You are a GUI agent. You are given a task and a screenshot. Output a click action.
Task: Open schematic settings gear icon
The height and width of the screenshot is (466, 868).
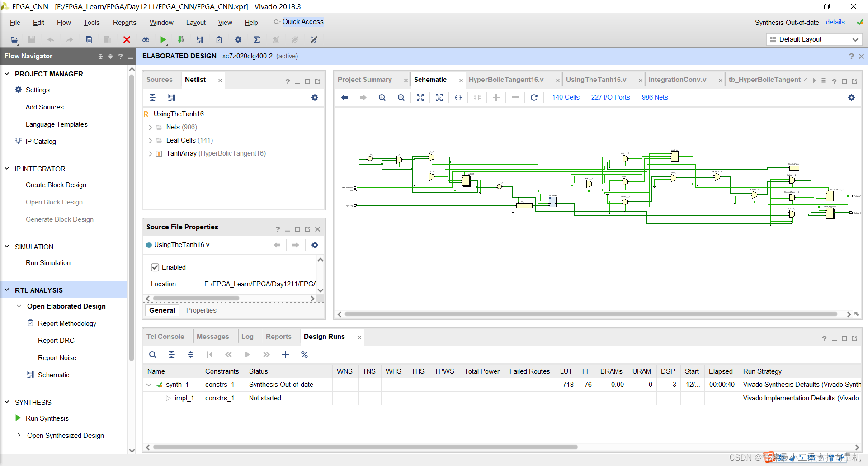[x=851, y=98]
